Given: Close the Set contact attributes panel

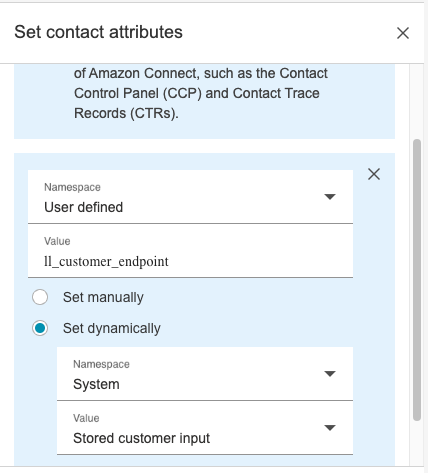Looking at the screenshot, I should pos(403,33).
